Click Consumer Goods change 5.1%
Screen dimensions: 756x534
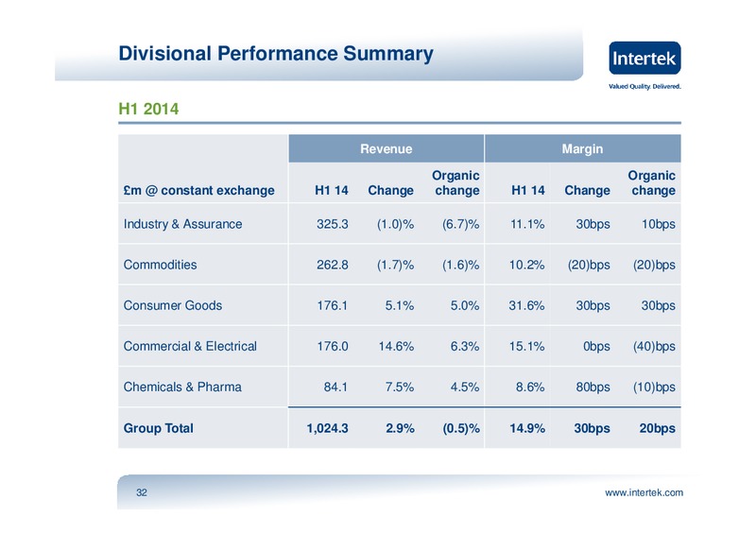399,305
